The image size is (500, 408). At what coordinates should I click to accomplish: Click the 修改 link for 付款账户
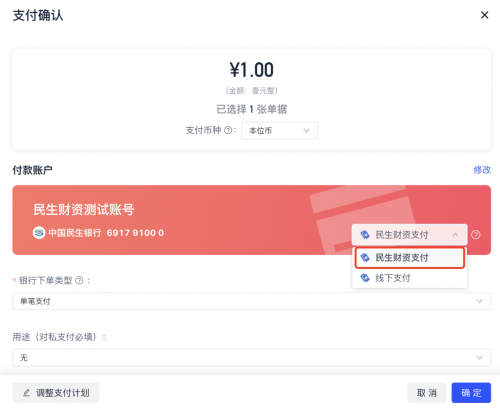(x=482, y=170)
